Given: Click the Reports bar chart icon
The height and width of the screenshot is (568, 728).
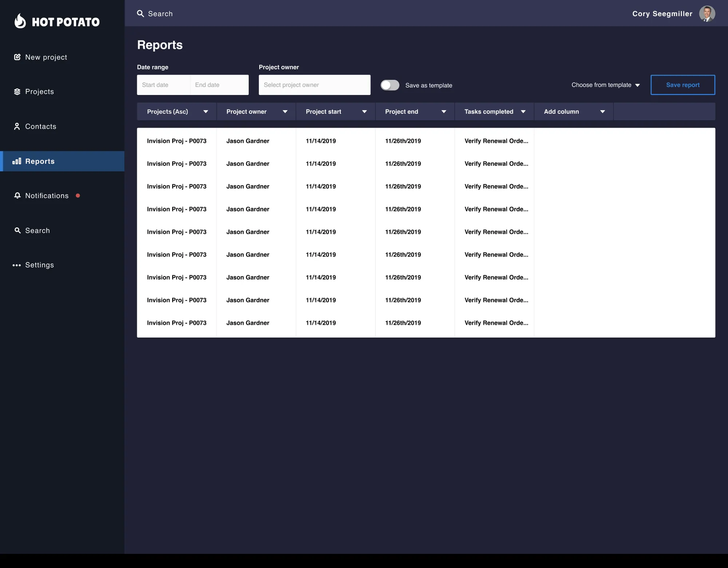Looking at the screenshot, I should (17, 161).
